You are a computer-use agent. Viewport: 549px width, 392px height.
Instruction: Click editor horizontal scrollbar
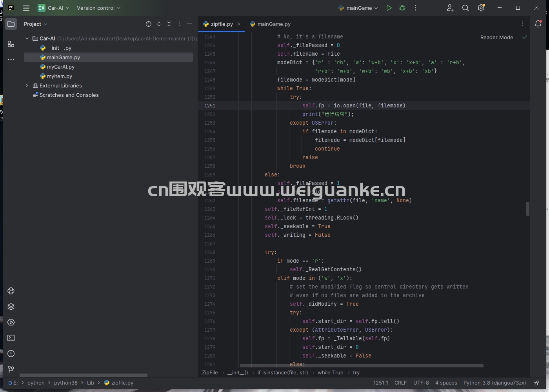362,365
